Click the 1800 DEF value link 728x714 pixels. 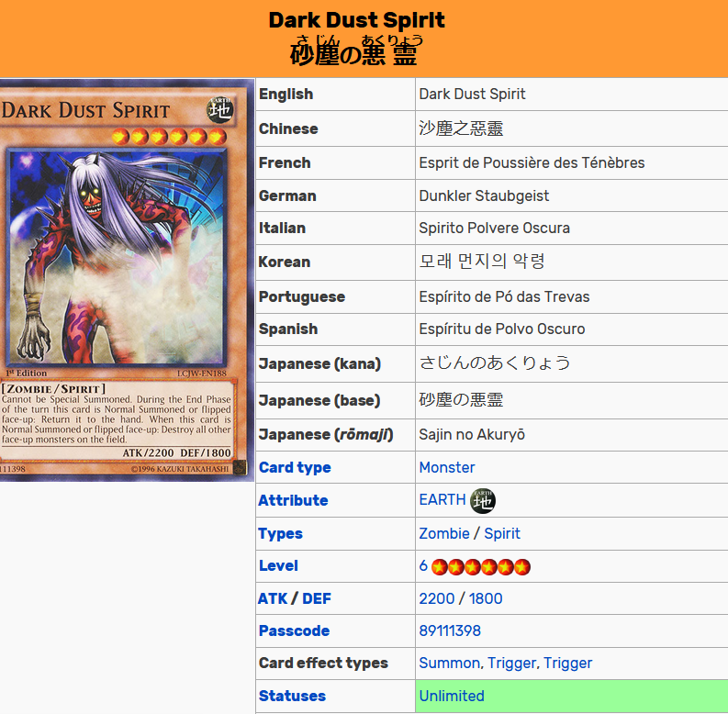[x=485, y=598]
